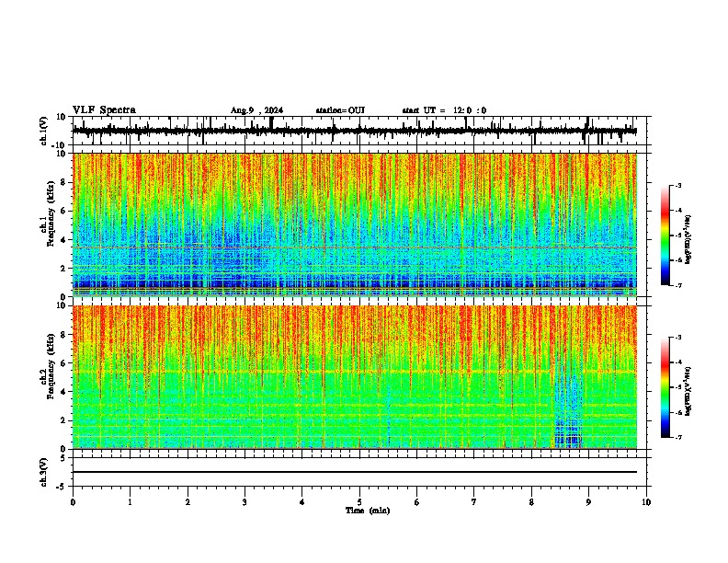
Task: Click time axis tick label "1"
Action: (x=130, y=502)
